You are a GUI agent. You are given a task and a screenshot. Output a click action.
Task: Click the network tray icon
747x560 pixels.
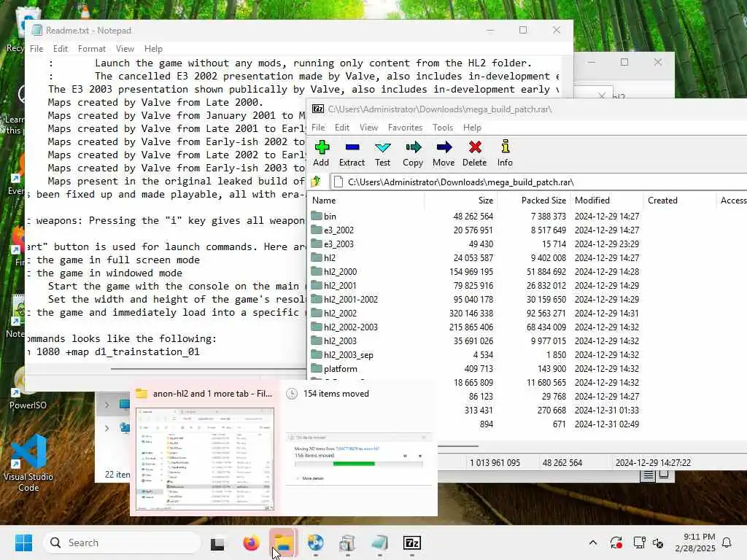639,542
